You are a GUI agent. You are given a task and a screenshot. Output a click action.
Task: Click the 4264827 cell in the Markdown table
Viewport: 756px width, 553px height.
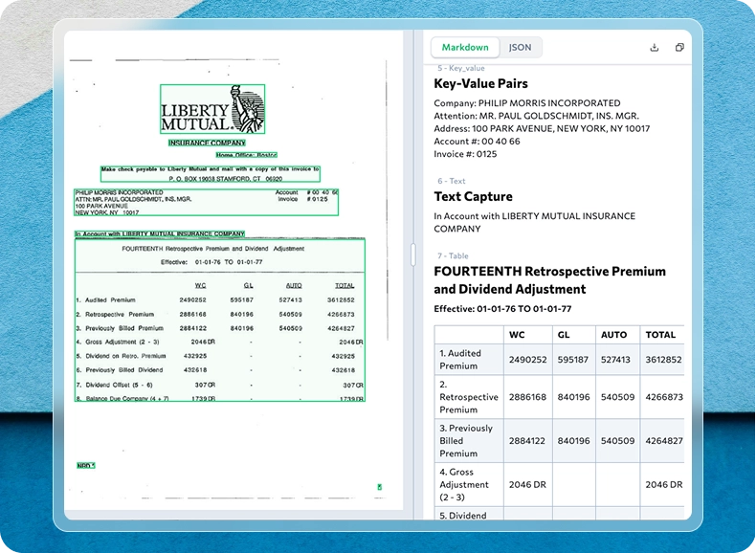coord(664,441)
